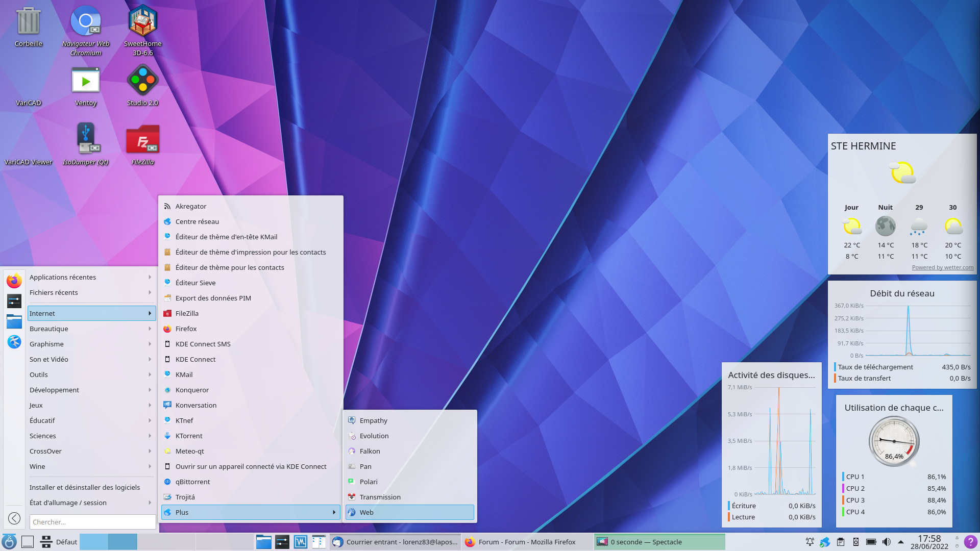Open the Corbeille trash icon on desktop
980x551 pixels.
coord(29,27)
